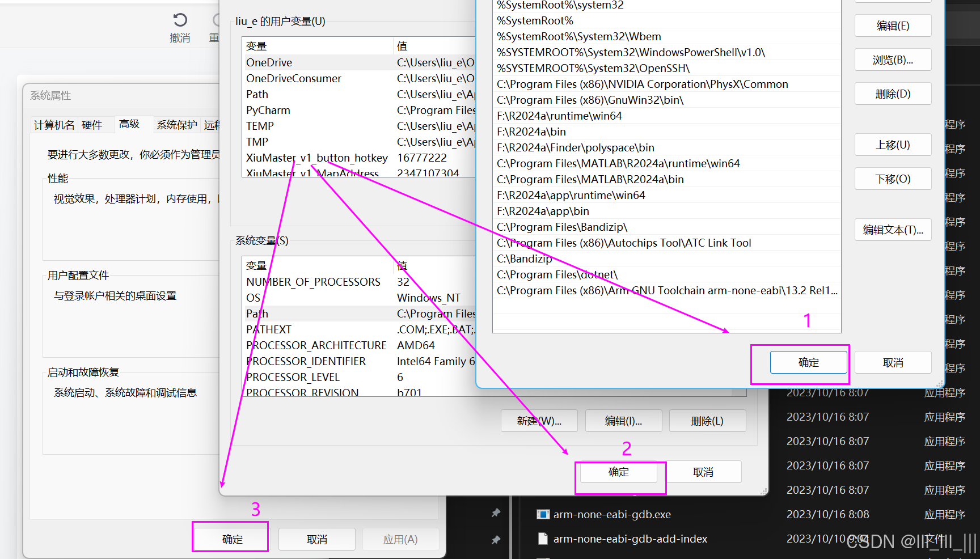Screen dimensions: 980x559
Task: Move a path entry down using 下移(O)
Action: pos(893,179)
